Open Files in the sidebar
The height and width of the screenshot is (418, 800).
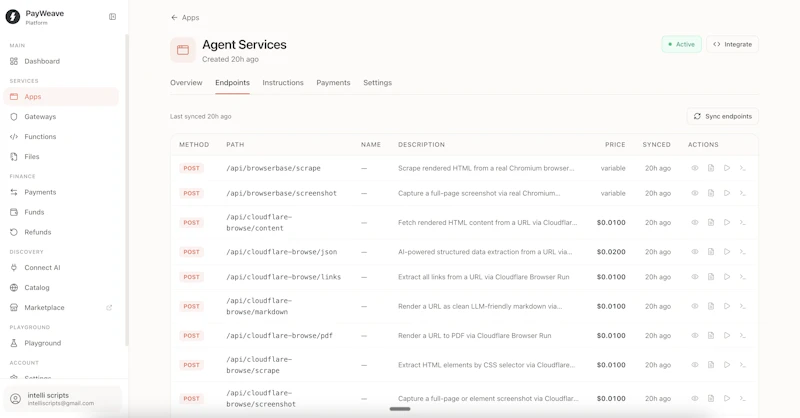[x=61, y=157]
